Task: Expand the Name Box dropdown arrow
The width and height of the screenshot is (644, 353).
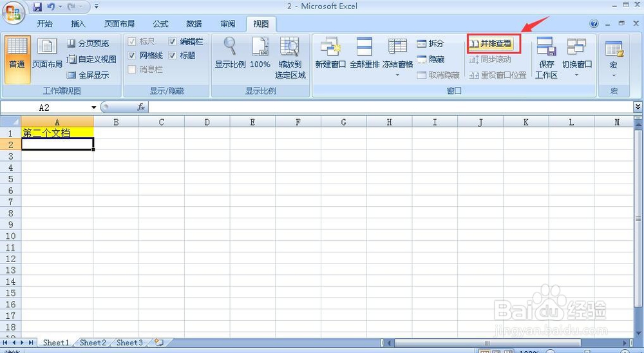Action: pyautogui.click(x=93, y=108)
